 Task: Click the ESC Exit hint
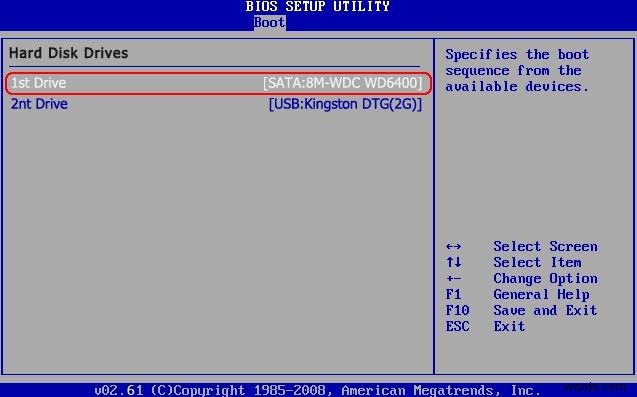click(x=485, y=326)
